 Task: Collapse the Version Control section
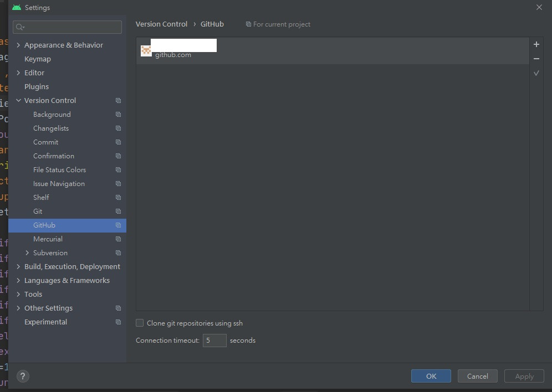coord(18,101)
